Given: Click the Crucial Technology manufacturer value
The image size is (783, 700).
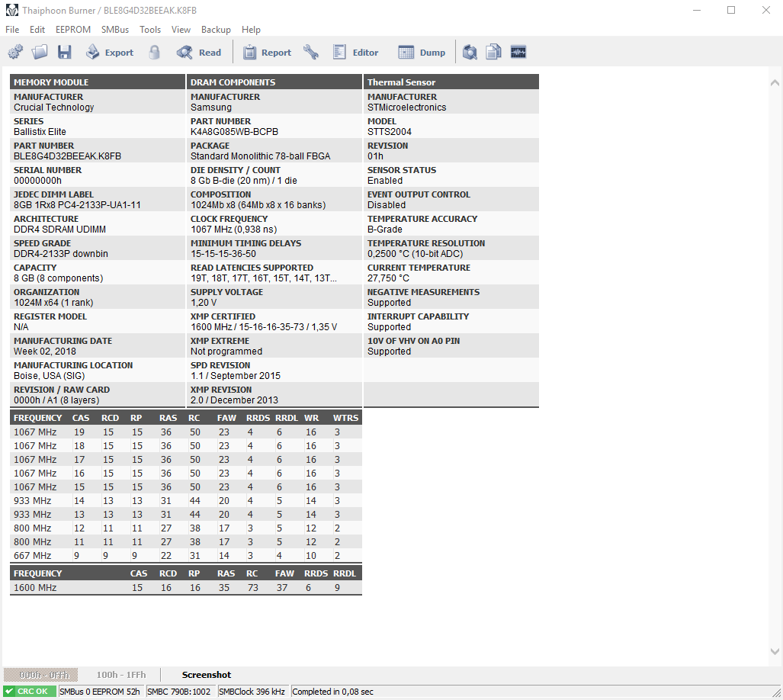Looking at the screenshot, I should [54, 108].
